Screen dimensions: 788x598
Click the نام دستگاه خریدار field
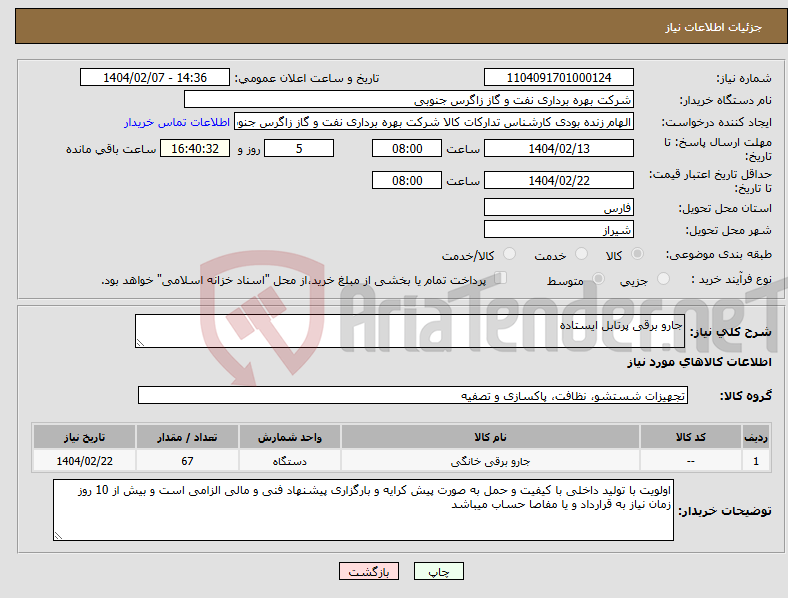(409, 99)
